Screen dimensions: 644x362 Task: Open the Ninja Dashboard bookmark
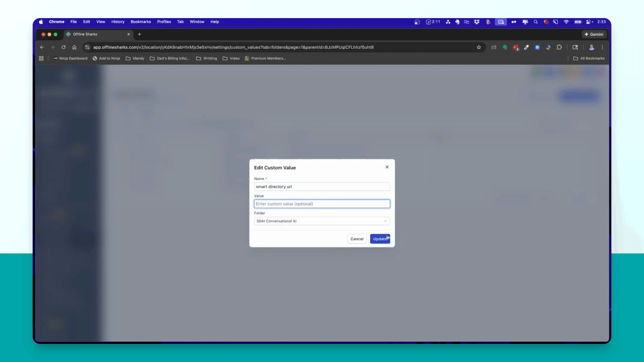pyautogui.click(x=70, y=58)
